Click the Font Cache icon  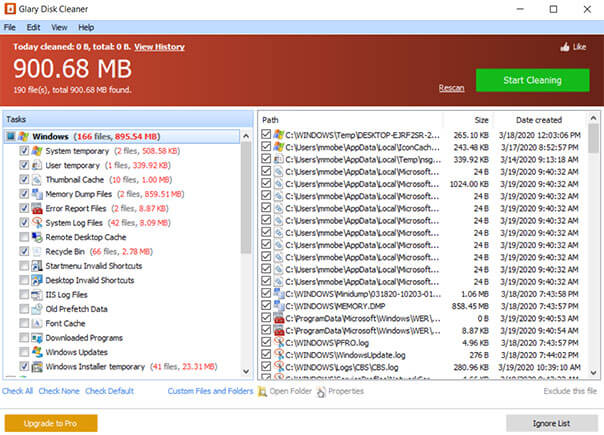click(x=37, y=323)
